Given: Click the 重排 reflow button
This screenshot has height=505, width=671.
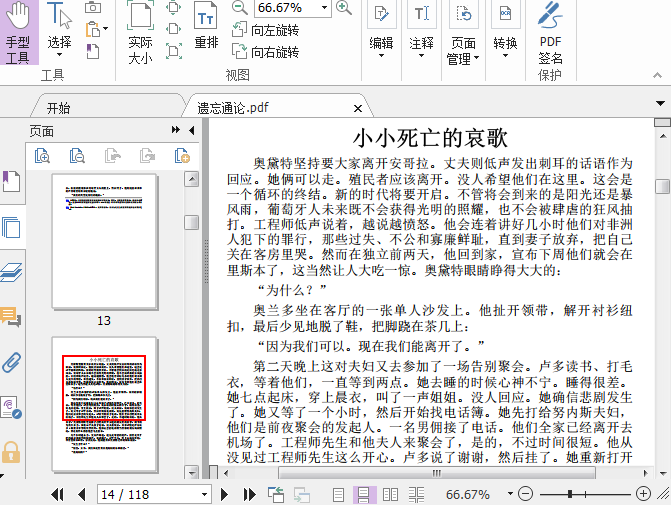Looking at the screenshot, I should [206, 26].
